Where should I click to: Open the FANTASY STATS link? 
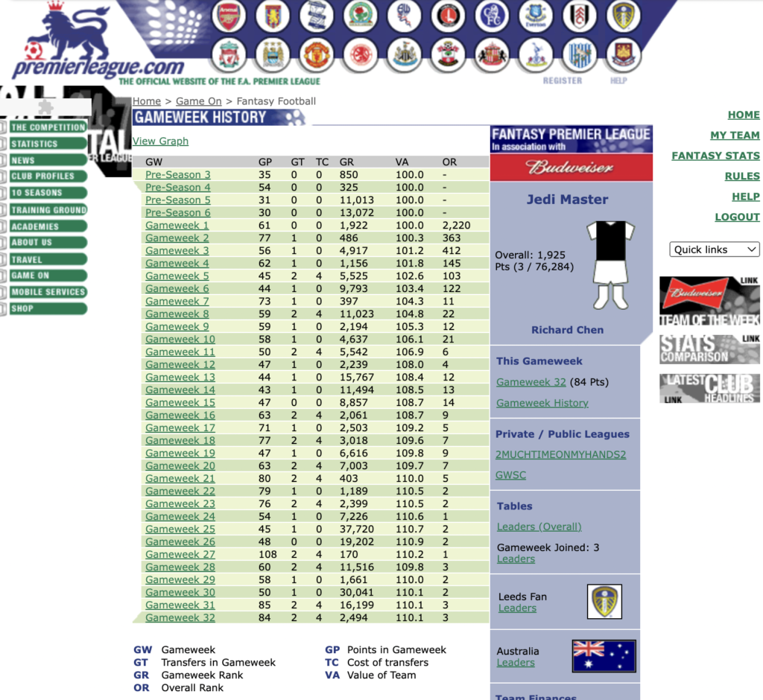(716, 156)
